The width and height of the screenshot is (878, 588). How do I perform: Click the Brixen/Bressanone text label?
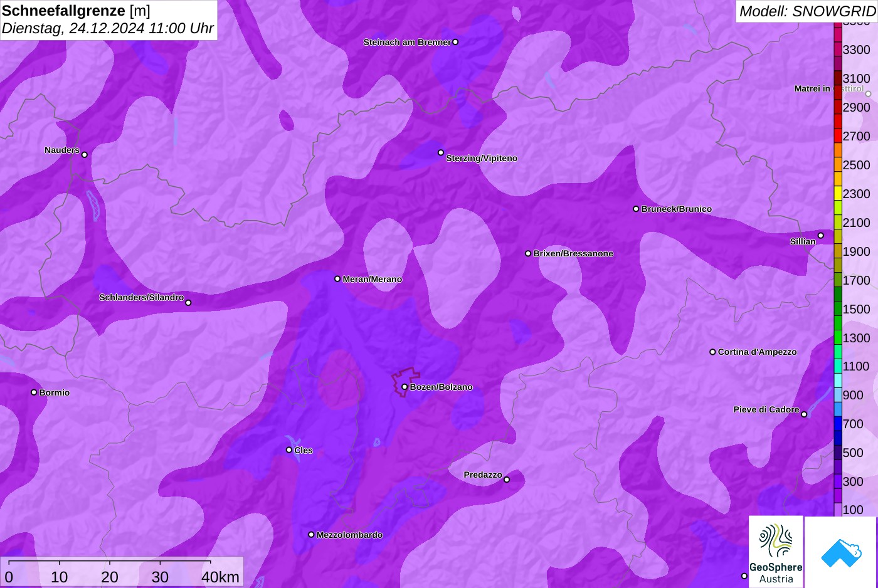coord(573,253)
